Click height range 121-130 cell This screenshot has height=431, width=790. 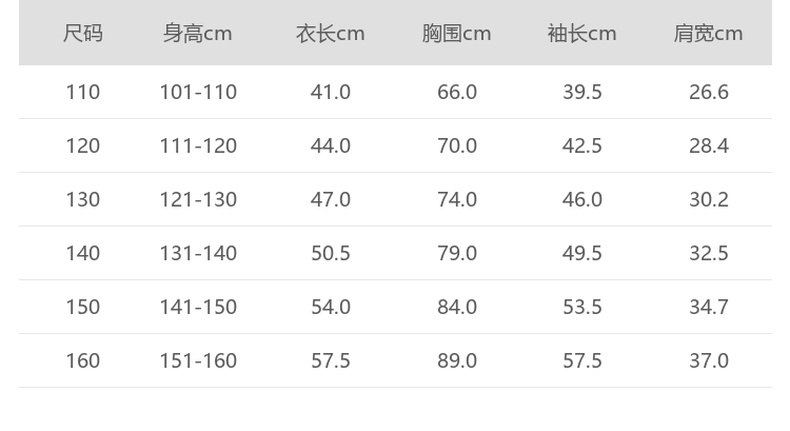click(198, 200)
